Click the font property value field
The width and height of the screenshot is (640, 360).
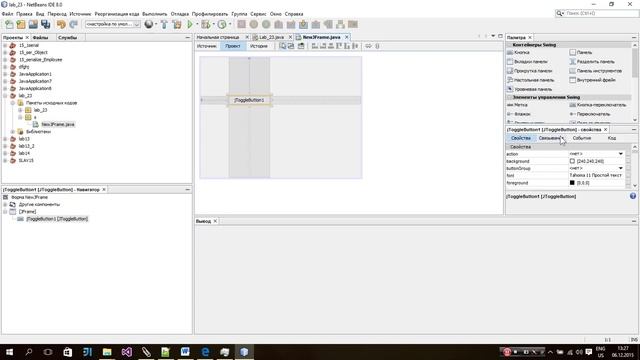point(596,176)
